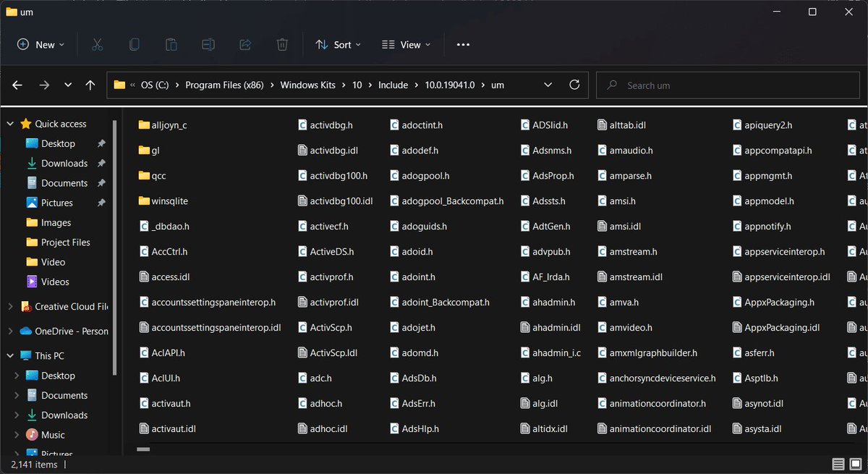Click the forward navigation arrow

point(43,85)
